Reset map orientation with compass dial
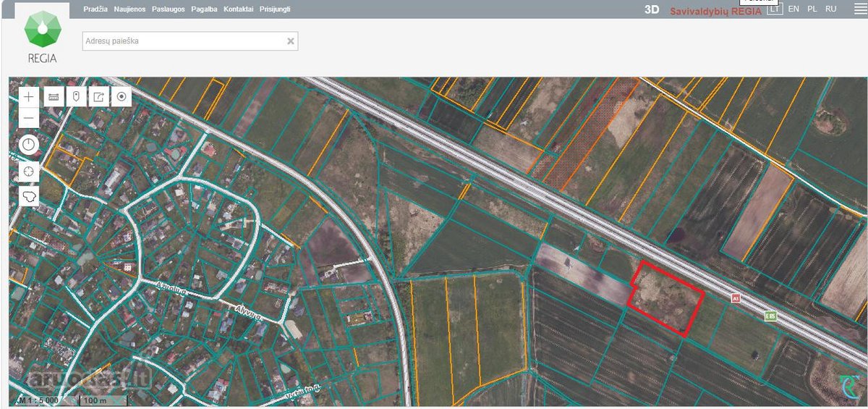This screenshot has width=868, height=409. click(29, 144)
